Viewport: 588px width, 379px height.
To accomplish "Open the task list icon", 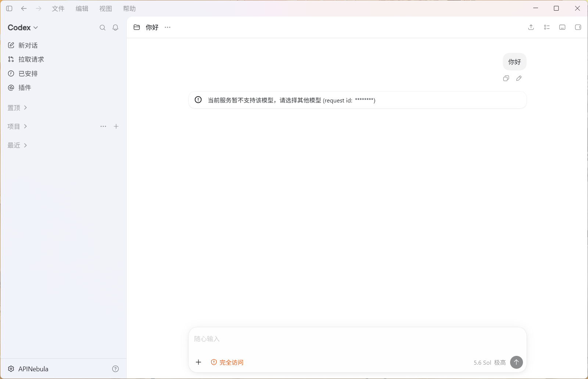I will [547, 27].
